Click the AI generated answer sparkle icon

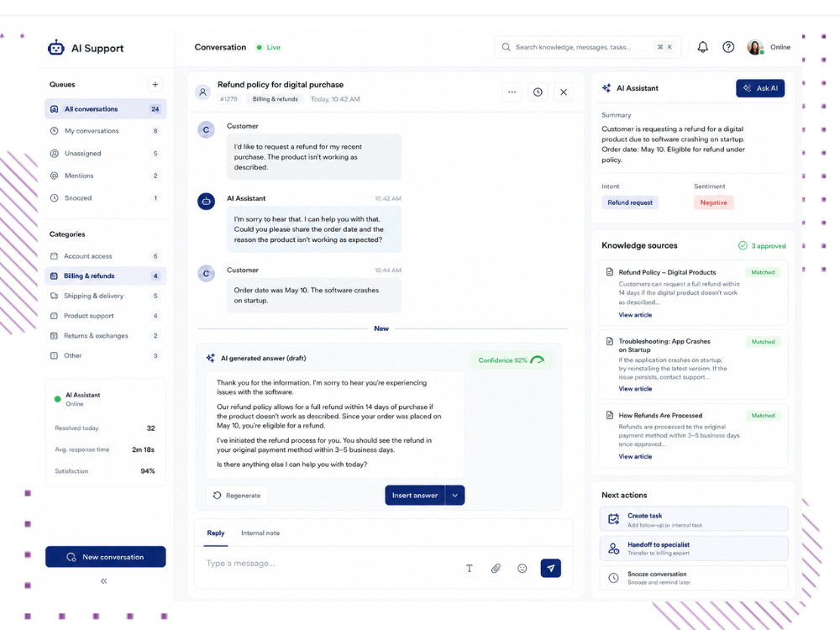click(x=211, y=358)
